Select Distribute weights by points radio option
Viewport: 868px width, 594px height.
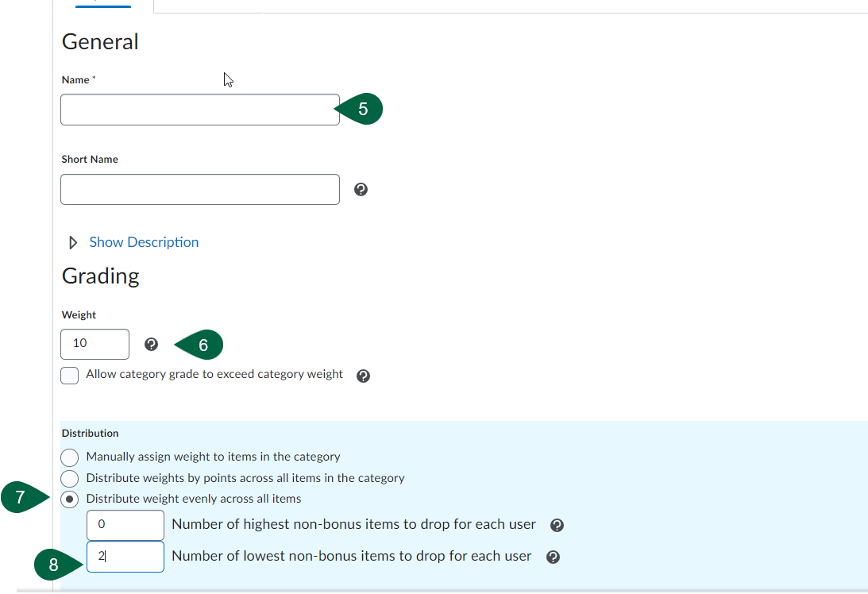70,479
